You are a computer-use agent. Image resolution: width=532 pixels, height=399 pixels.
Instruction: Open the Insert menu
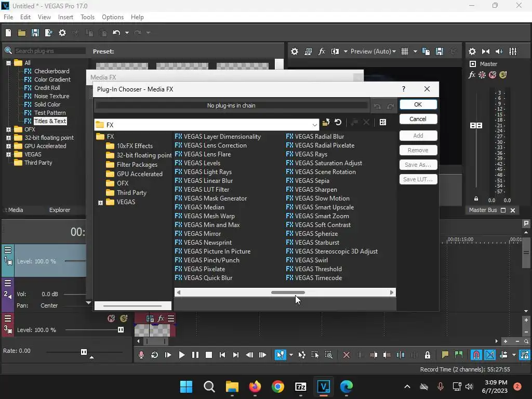pyautogui.click(x=65, y=17)
